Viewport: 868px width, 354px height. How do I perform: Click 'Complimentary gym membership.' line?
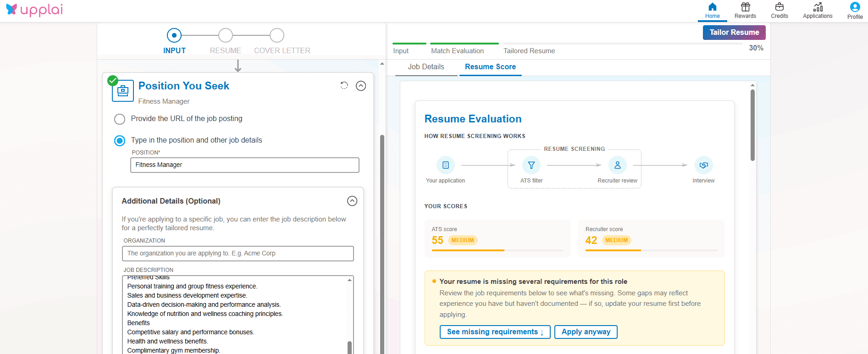pyautogui.click(x=174, y=350)
